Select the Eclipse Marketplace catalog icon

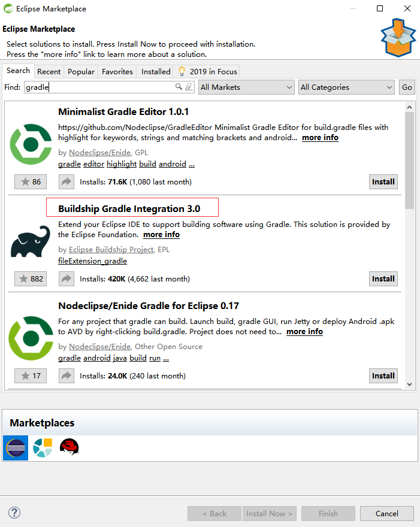coord(16,448)
